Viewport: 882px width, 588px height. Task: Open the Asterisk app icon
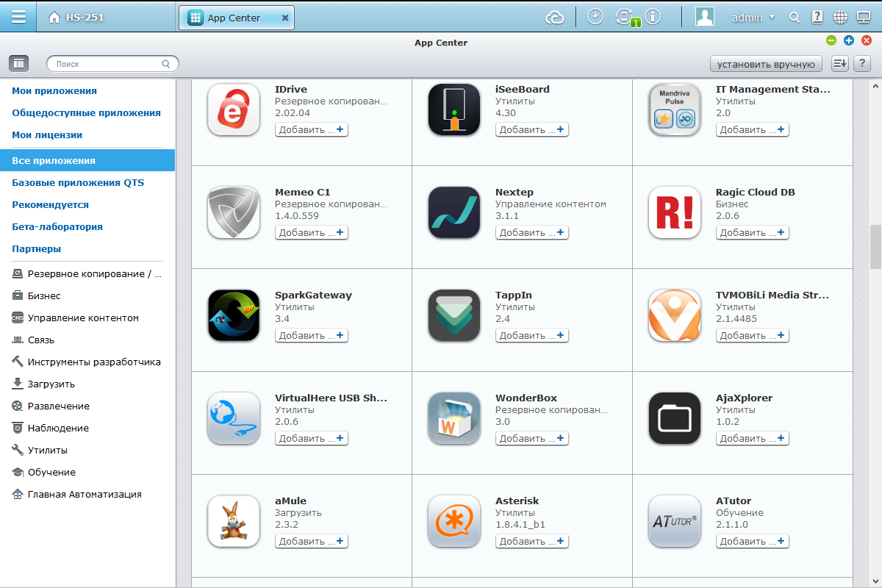(454, 521)
